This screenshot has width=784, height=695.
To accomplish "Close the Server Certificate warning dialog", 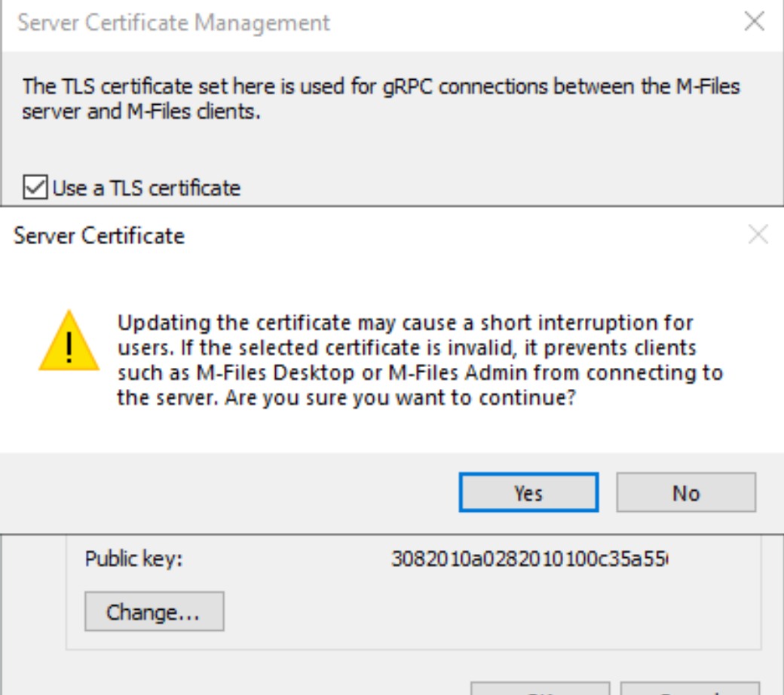I will click(758, 234).
